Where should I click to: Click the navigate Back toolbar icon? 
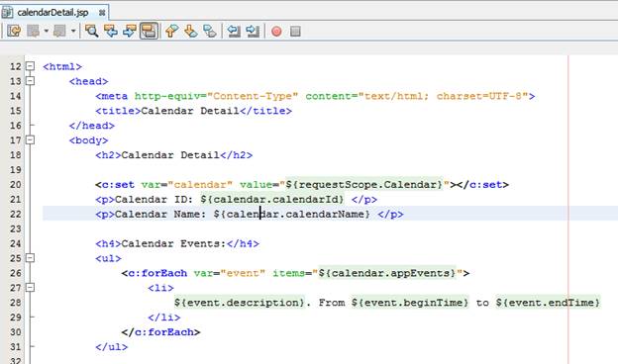point(34,31)
